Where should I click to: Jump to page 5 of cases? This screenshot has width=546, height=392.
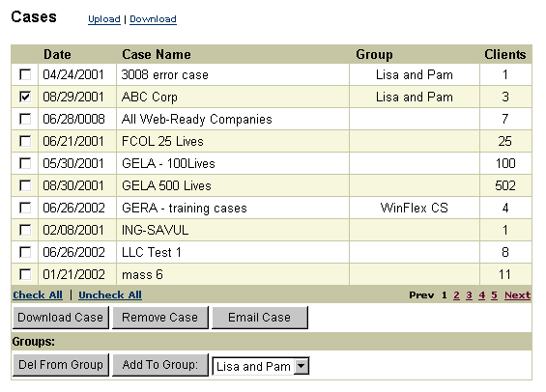[494, 295]
